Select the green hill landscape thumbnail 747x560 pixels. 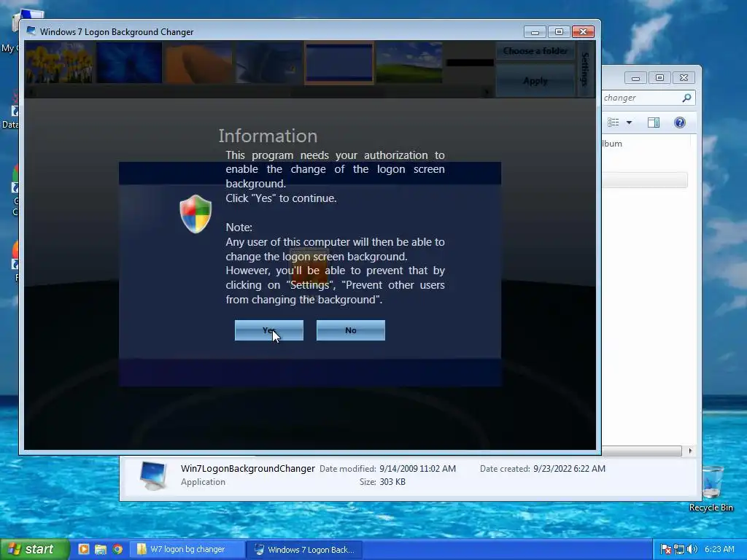click(x=409, y=63)
